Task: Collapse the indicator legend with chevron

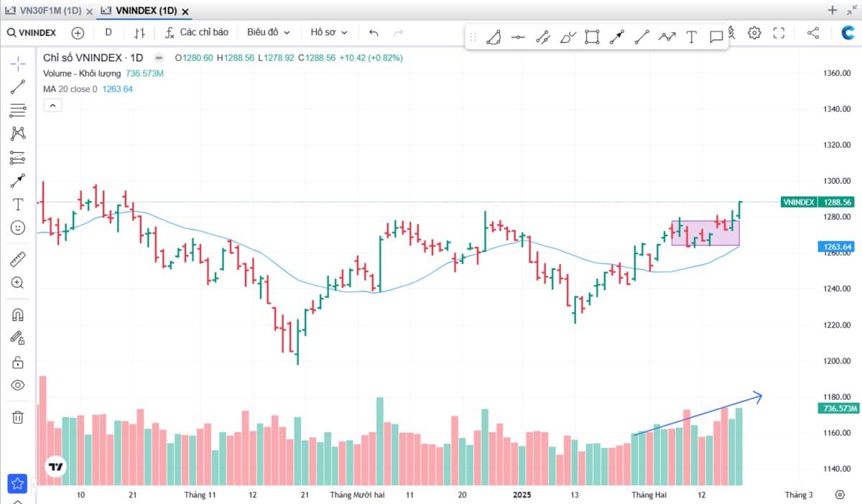Action: pyautogui.click(x=53, y=106)
